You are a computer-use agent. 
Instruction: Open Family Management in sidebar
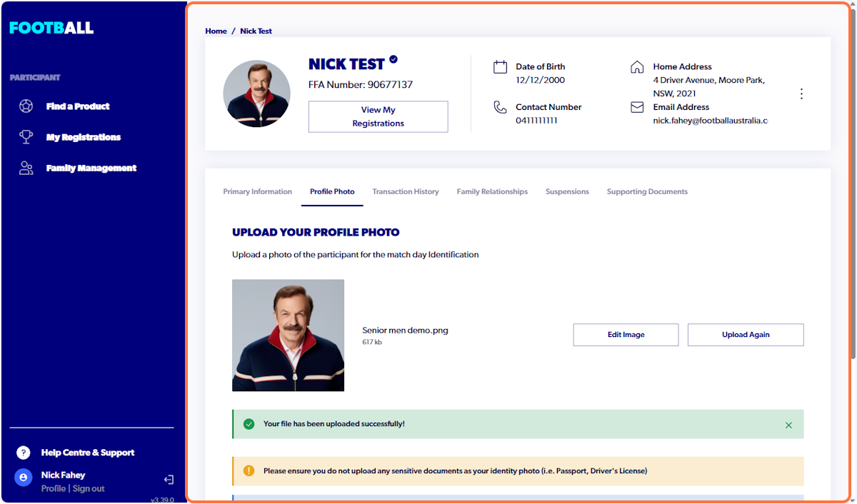point(91,168)
